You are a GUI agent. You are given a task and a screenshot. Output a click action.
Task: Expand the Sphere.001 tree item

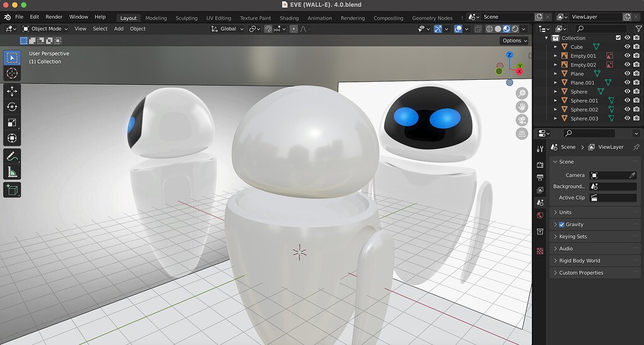click(x=555, y=101)
